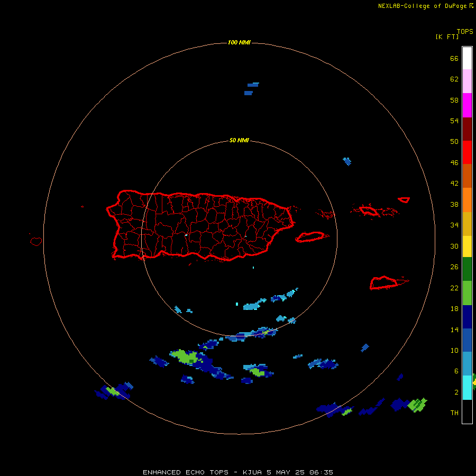The image size is (476, 476).
Task: Click the 26 legend value
Action: point(454,267)
